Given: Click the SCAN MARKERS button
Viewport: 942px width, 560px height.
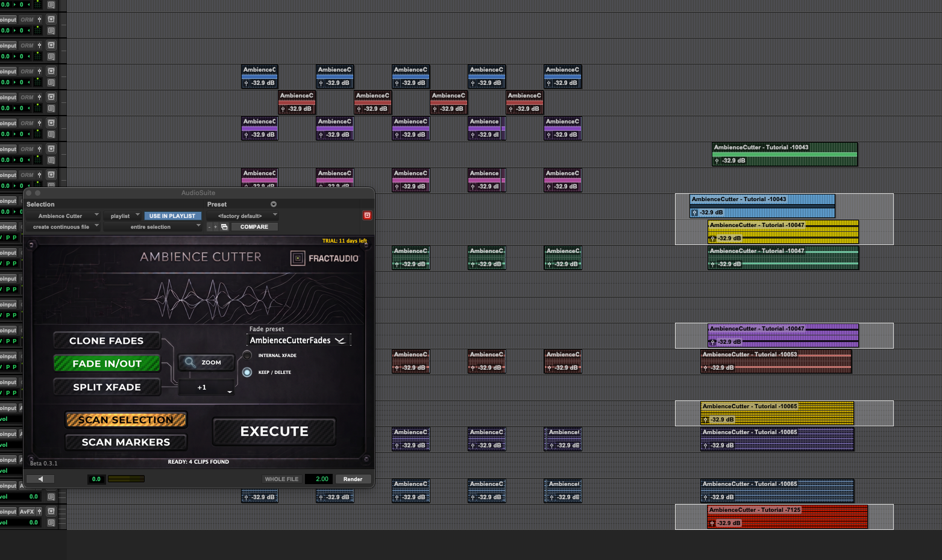Looking at the screenshot, I should click(126, 442).
